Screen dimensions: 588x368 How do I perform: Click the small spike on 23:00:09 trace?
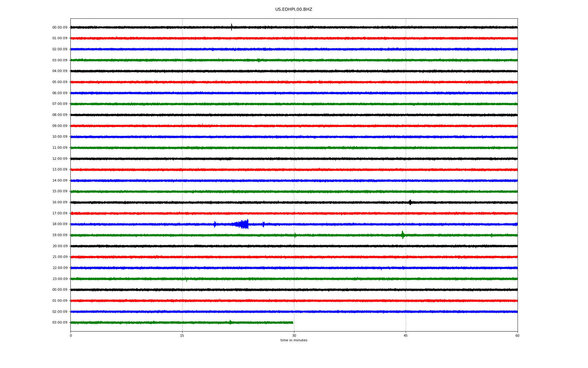point(186,279)
